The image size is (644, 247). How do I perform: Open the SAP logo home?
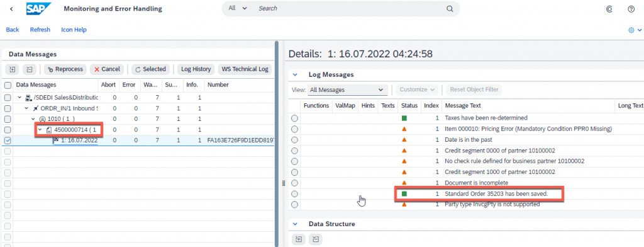click(x=38, y=9)
